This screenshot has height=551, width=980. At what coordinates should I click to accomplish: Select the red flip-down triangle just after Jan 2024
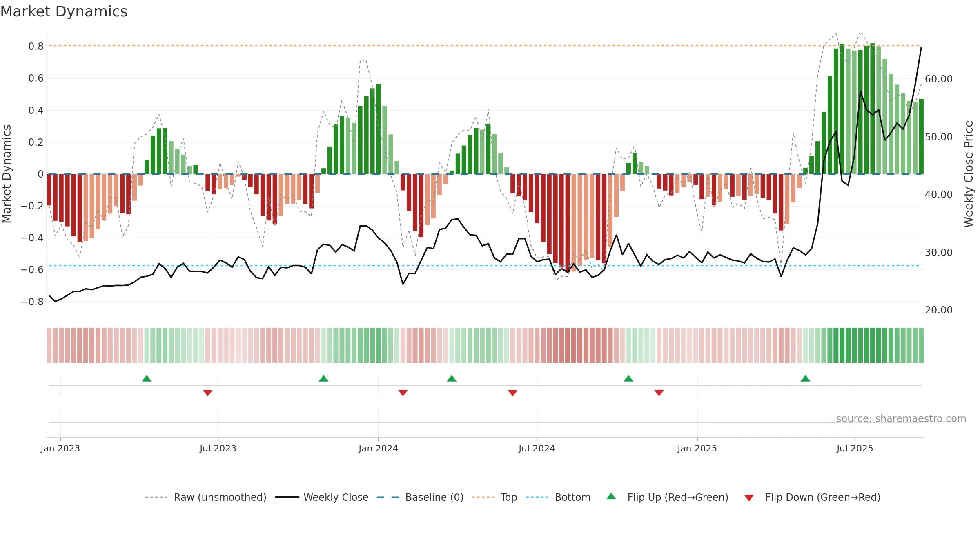(x=403, y=393)
